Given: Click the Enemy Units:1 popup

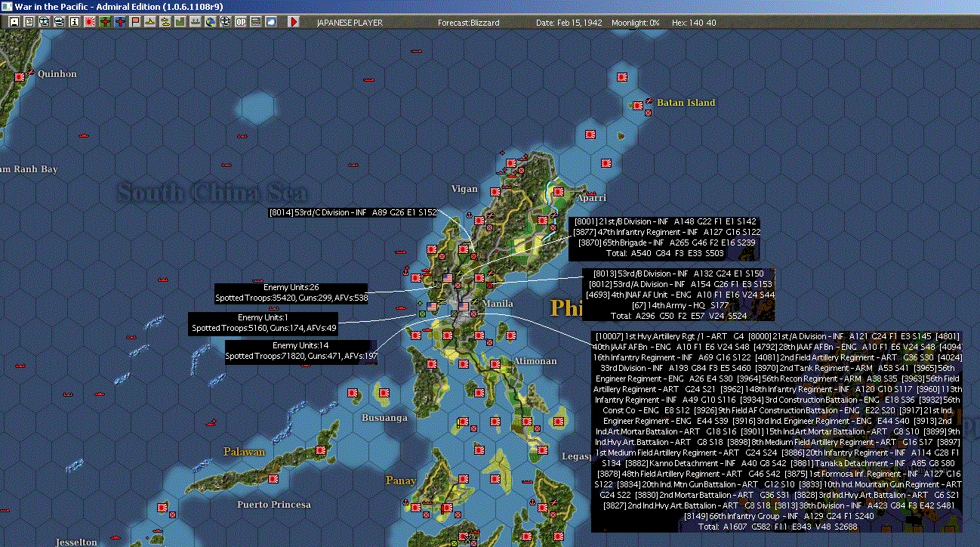Looking at the screenshot, I should point(263,323).
